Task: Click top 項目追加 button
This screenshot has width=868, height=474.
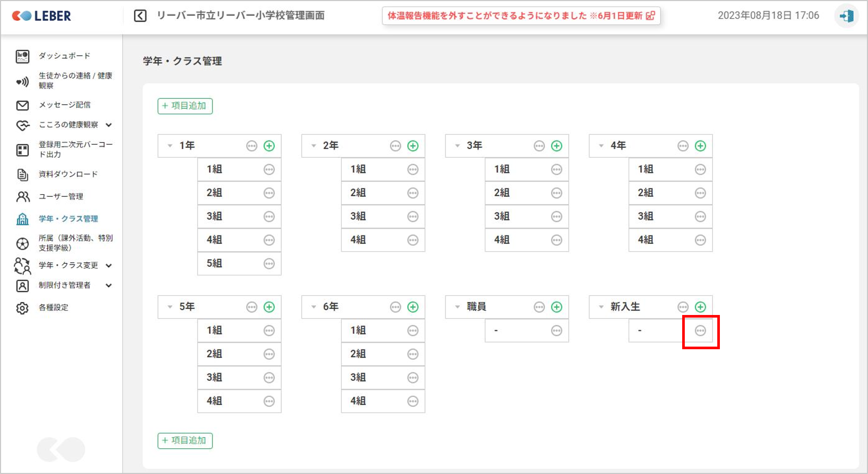Action: (185, 106)
